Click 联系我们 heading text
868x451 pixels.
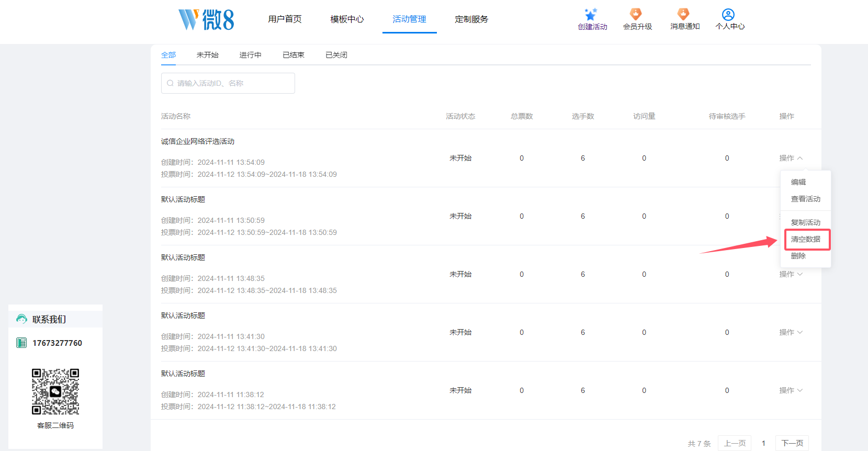pos(49,319)
